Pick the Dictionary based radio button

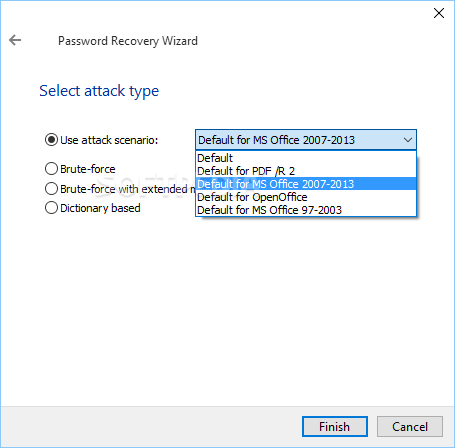click(51, 208)
